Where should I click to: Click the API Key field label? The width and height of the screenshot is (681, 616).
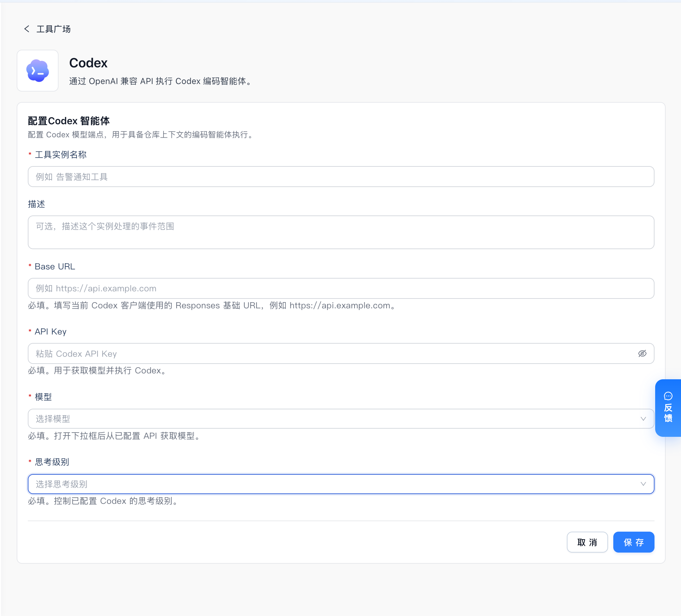(x=51, y=332)
